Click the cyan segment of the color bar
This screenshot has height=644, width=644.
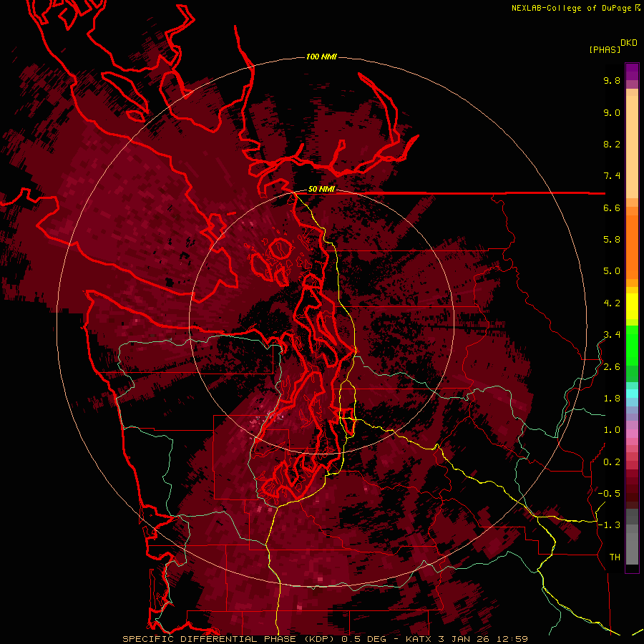click(x=632, y=393)
